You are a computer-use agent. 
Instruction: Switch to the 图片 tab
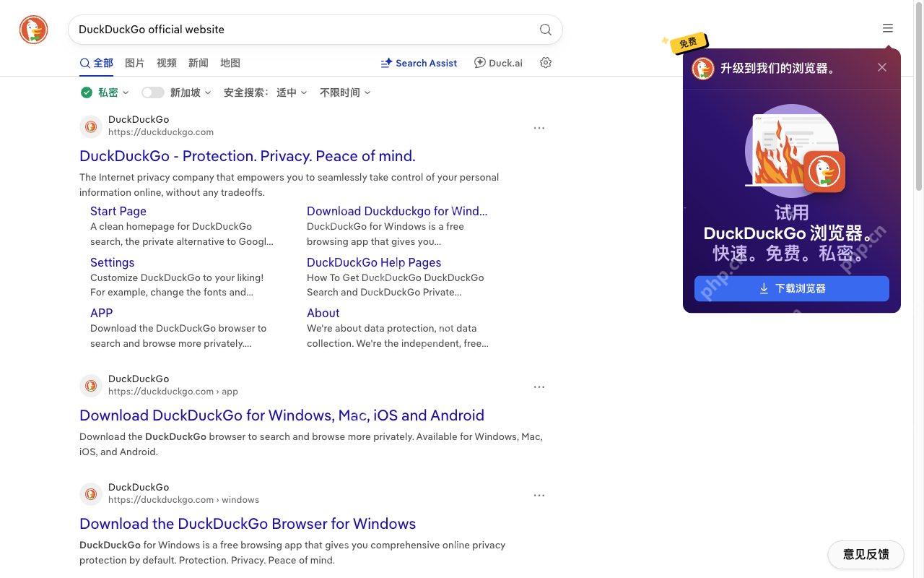[135, 63]
